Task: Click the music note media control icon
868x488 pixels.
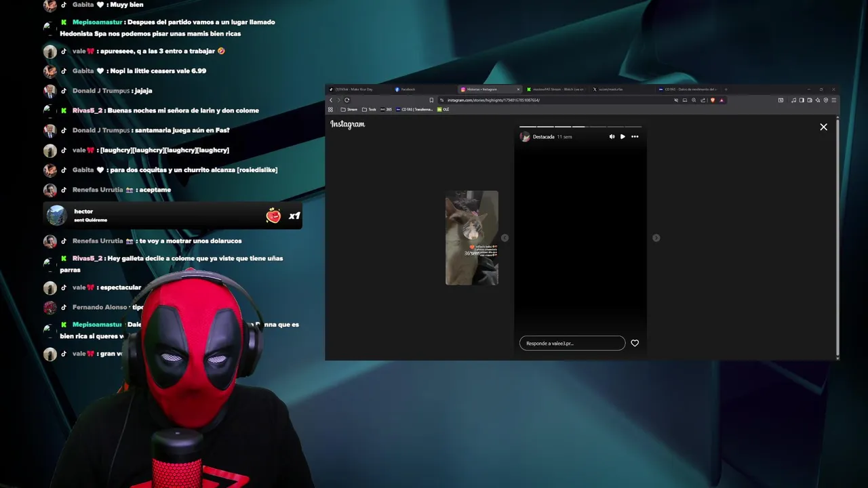Action: click(793, 100)
